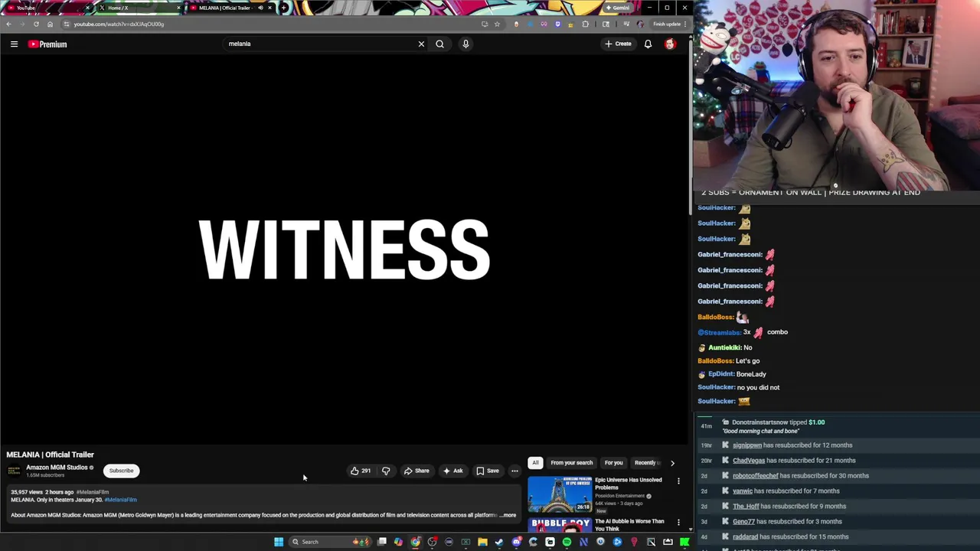Screen dimensions: 980x551
Task: Expand description with ...more
Action: pyautogui.click(x=508, y=515)
